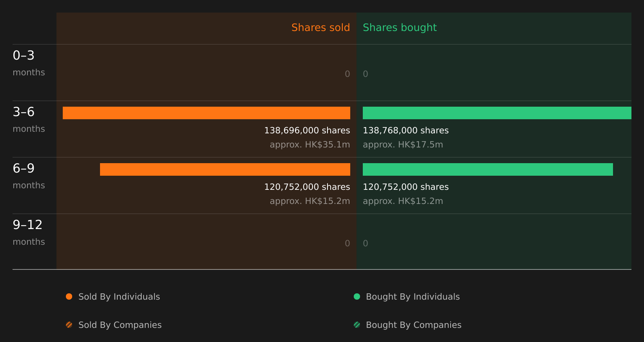Click the striped Bought By Companies legend icon
This screenshot has width=644, height=342.
(x=357, y=325)
